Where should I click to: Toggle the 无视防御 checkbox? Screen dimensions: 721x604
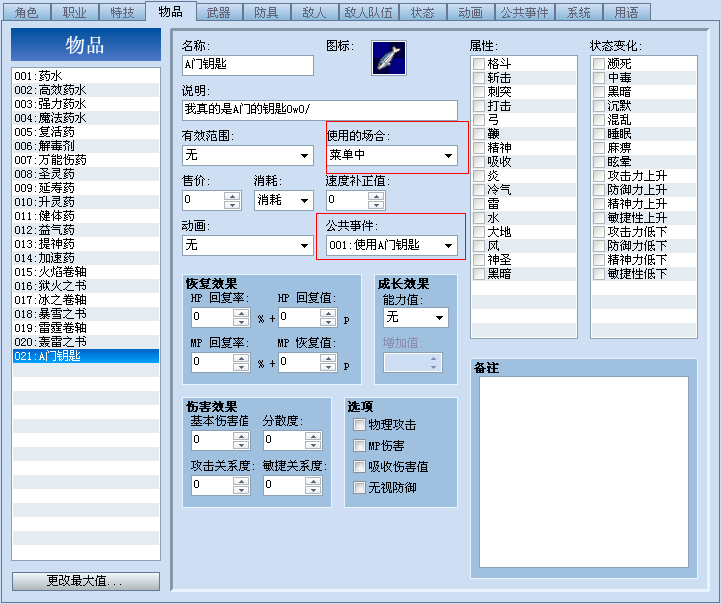[x=359, y=487]
